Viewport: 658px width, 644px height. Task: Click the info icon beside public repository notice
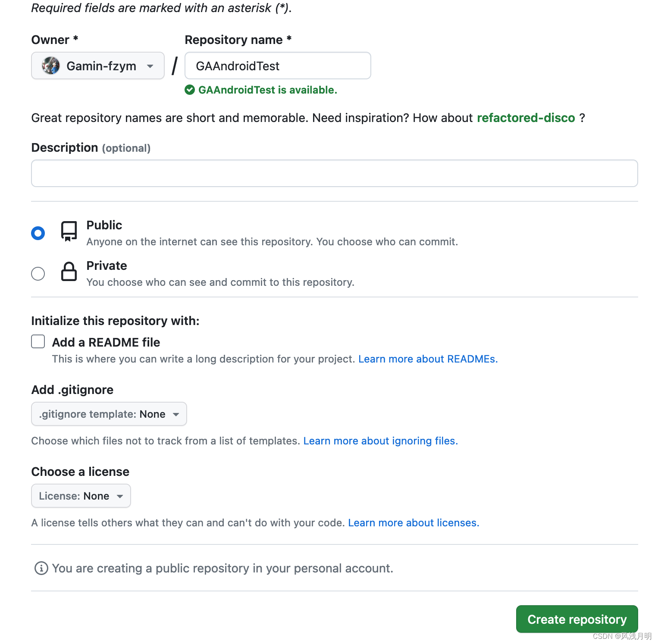click(41, 568)
